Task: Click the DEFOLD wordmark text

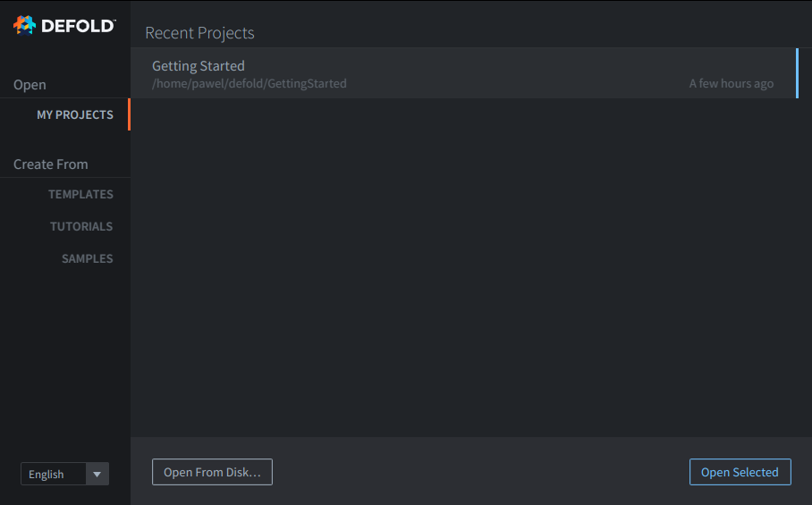Action: [x=78, y=26]
